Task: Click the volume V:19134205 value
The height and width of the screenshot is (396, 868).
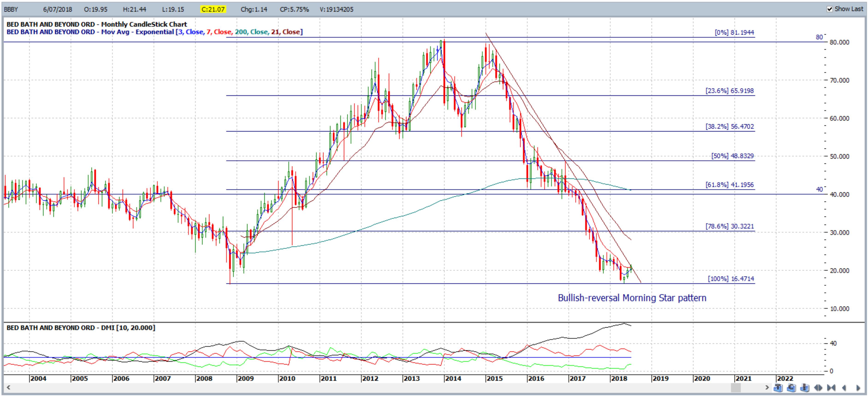Action: tap(337, 9)
